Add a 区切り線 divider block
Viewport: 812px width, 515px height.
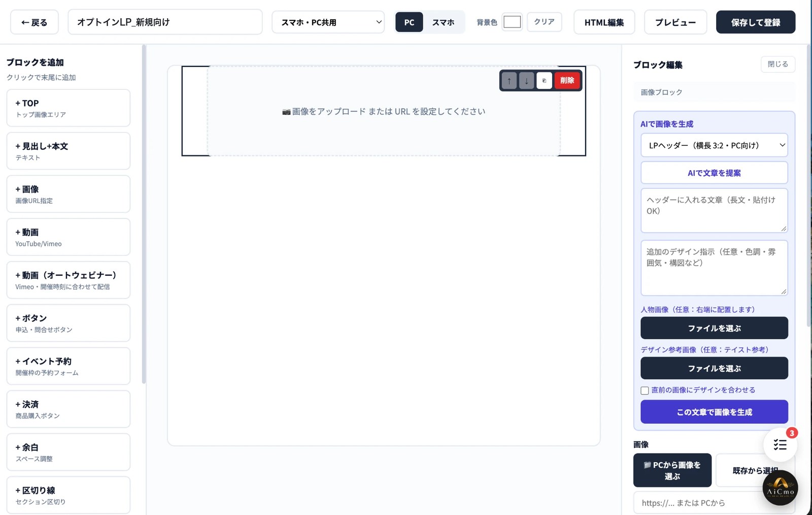[x=69, y=495]
